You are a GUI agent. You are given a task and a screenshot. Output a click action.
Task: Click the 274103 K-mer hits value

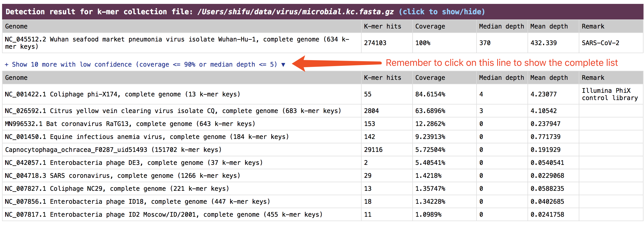pos(375,43)
